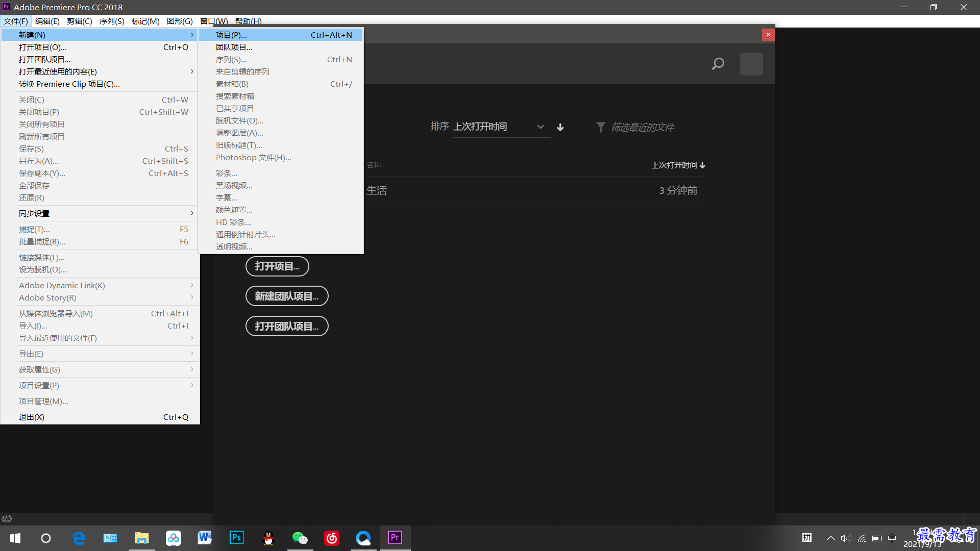The height and width of the screenshot is (551, 980).
Task: Open Windows Start menu
Action: tap(15, 538)
